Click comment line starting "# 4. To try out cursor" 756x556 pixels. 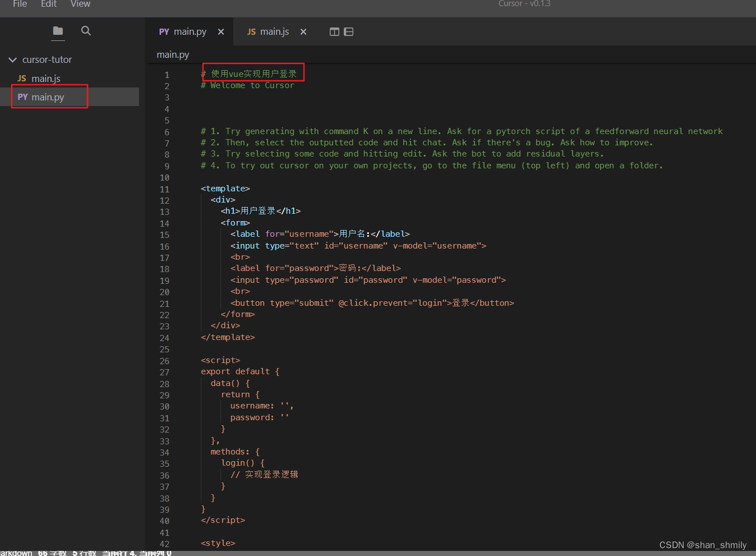point(432,166)
